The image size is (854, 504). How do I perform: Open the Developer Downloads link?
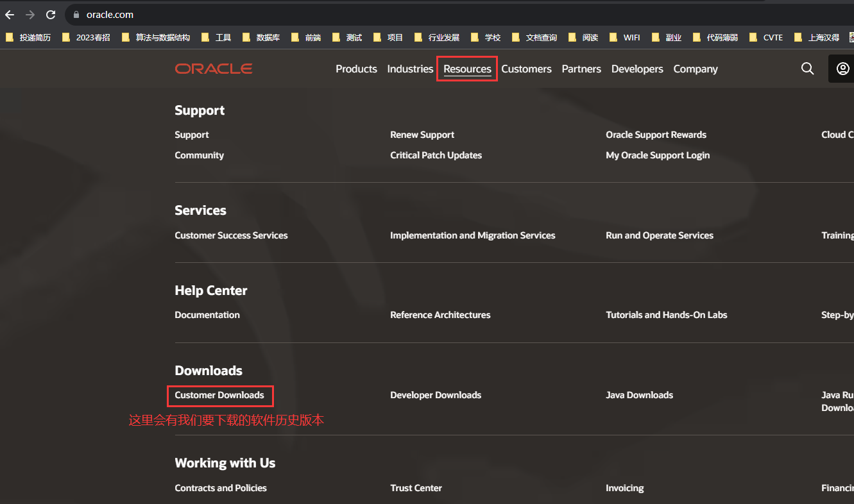pos(436,395)
